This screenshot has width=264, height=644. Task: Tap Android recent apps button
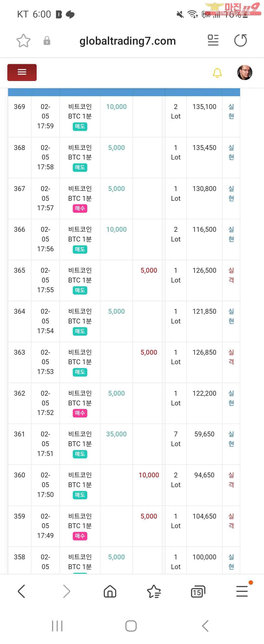[57, 626]
